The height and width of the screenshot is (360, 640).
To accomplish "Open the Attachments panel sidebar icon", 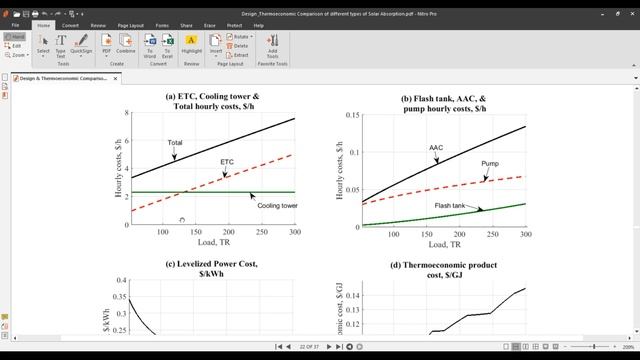I will (x=4, y=326).
